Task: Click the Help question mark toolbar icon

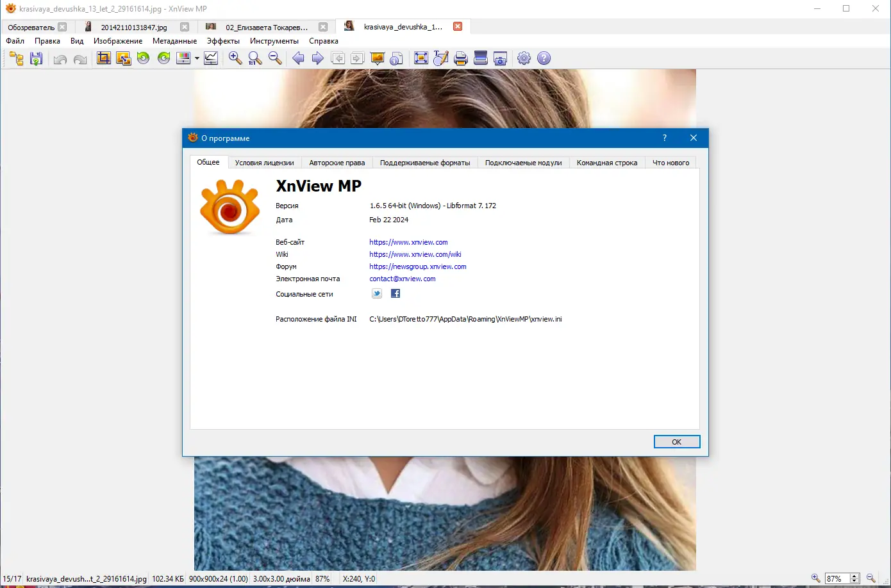Action: [544, 59]
